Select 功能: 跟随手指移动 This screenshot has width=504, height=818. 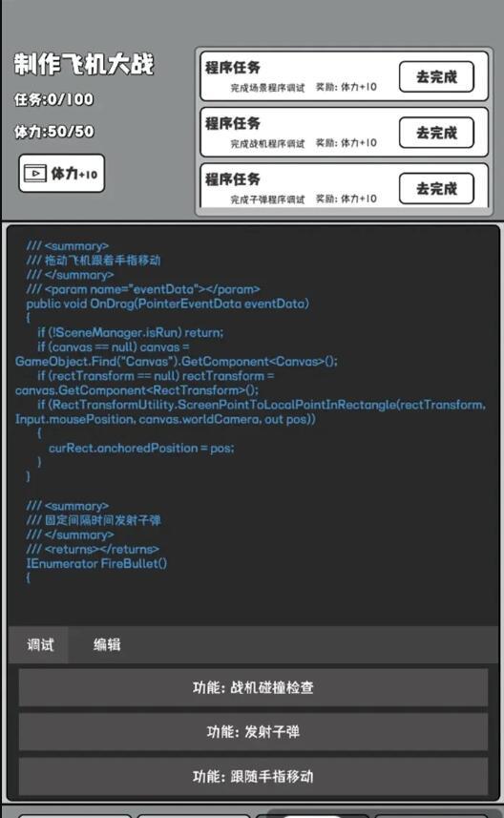point(253,776)
